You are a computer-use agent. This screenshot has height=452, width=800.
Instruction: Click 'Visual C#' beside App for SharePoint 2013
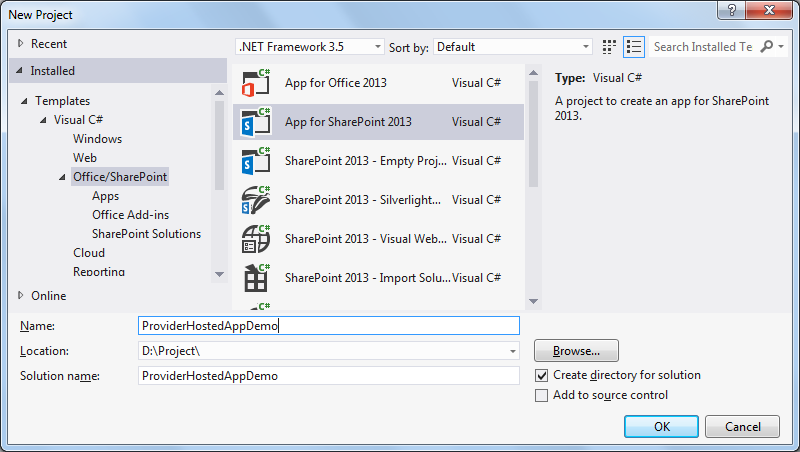click(x=476, y=122)
